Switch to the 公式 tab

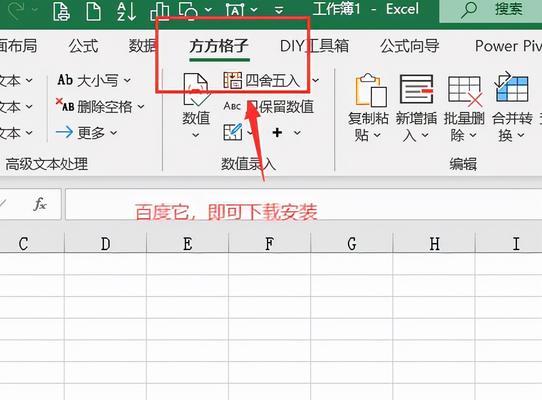(83, 46)
